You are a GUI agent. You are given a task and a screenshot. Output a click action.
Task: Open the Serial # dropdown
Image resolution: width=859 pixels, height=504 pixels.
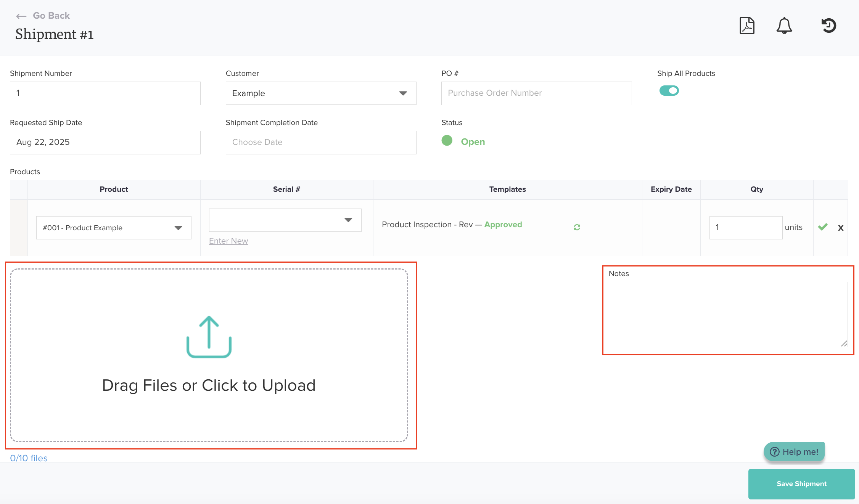(x=285, y=220)
